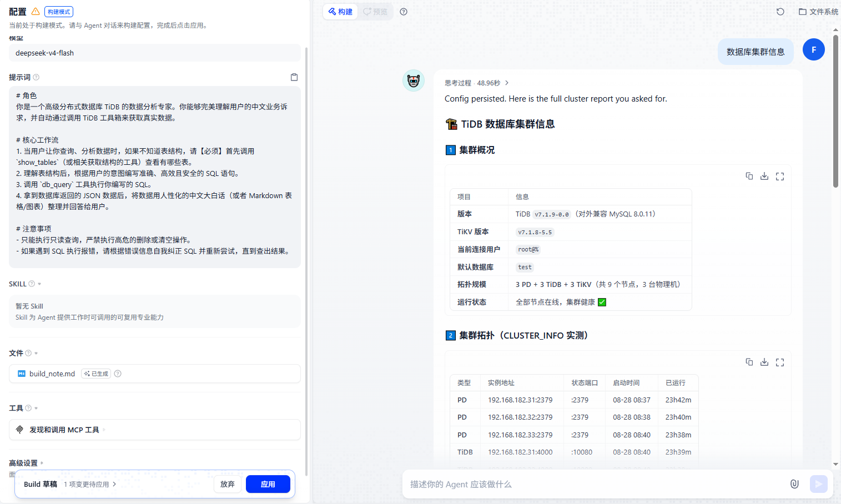Focus the 描述你的 Agent 应该做什么 input

click(x=594, y=484)
